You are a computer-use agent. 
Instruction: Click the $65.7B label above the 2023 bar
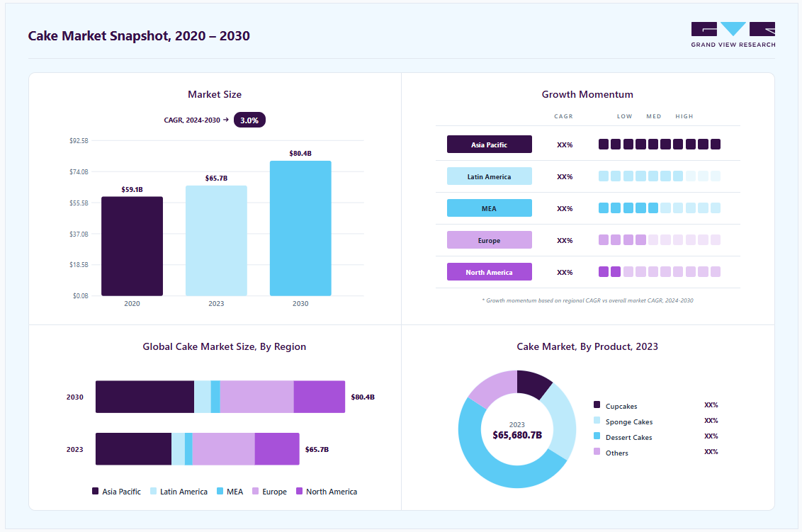[x=216, y=178]
